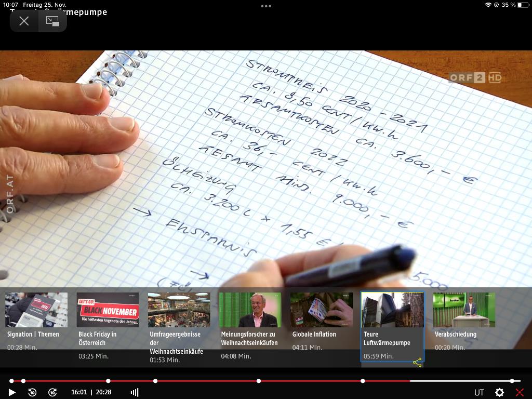The width and height of the screenshot is (532, 399).
Task: Close chapter overlay with red X
Action: click(x=520, y=393)
